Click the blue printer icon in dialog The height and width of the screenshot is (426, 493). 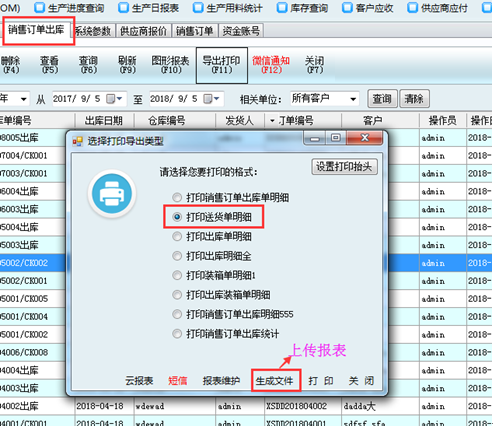click(112, 194)
